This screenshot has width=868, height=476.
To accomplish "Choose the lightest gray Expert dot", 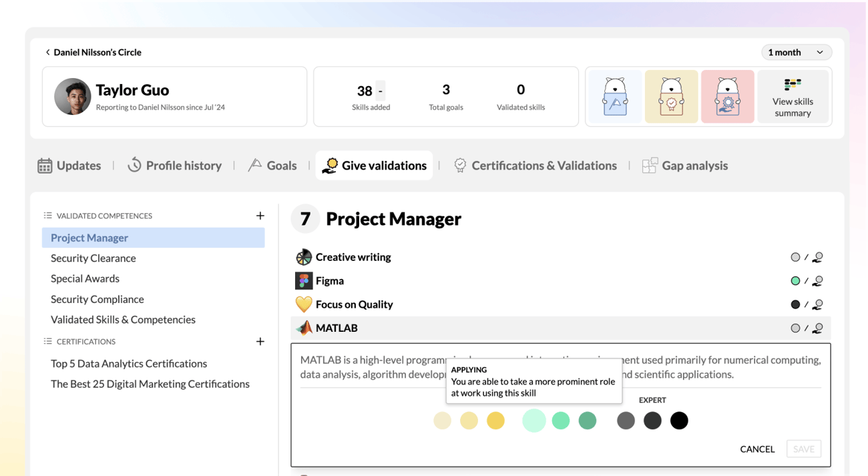I will pos(626,421).
